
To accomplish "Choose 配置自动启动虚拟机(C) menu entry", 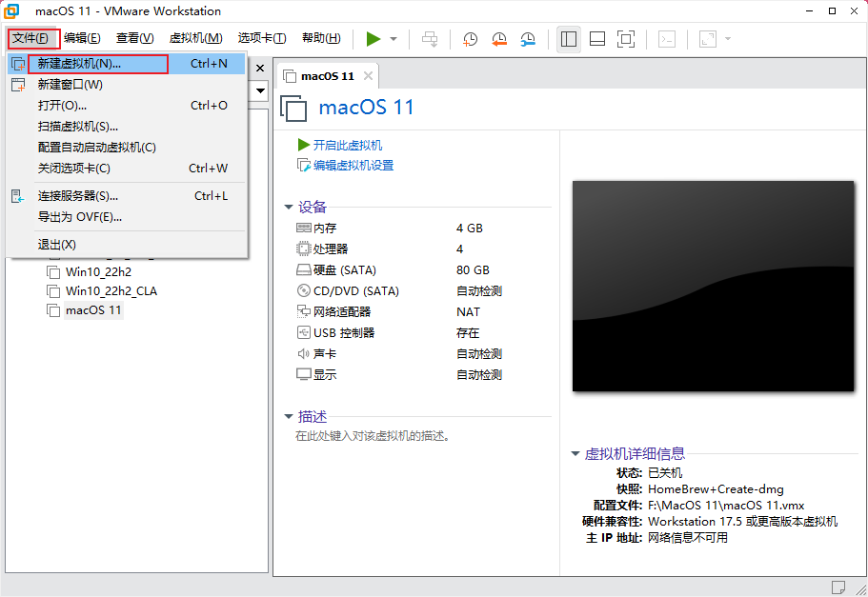I will (x=128, y=148).
